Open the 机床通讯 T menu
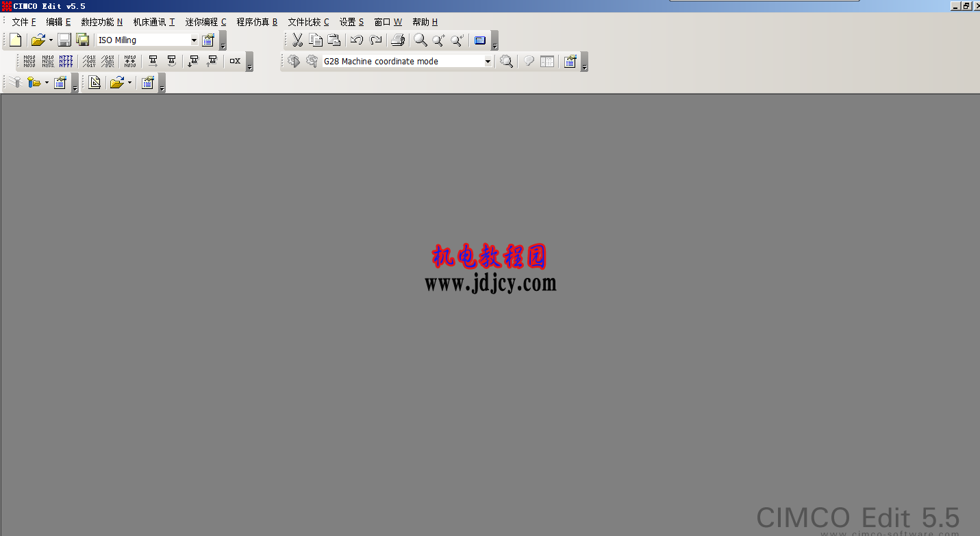 click(x=154, y=22)
